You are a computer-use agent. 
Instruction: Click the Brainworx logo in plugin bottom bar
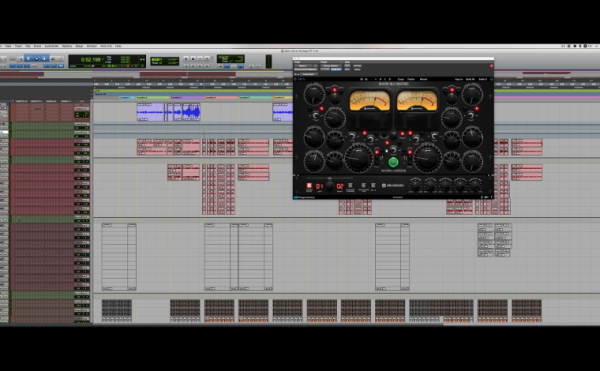(393, 186)
